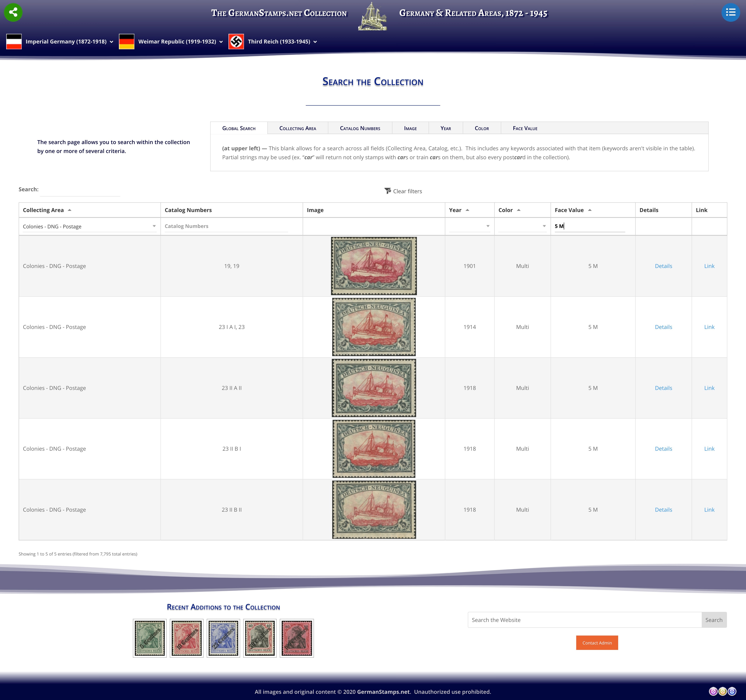Open the menu icon at top right

731,12
